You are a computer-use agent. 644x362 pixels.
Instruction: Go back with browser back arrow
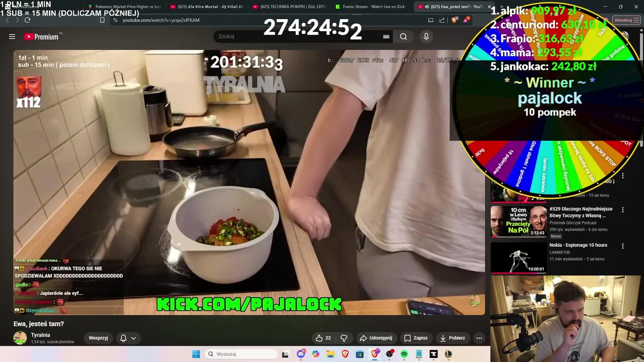pyautogui.click(x=7, y=20)
